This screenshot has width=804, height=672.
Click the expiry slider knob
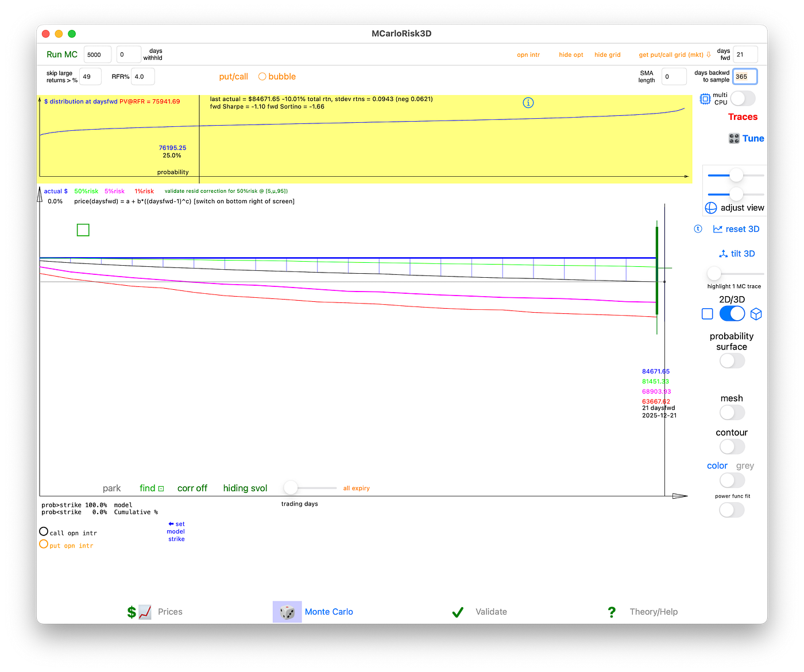click(291, 488)
